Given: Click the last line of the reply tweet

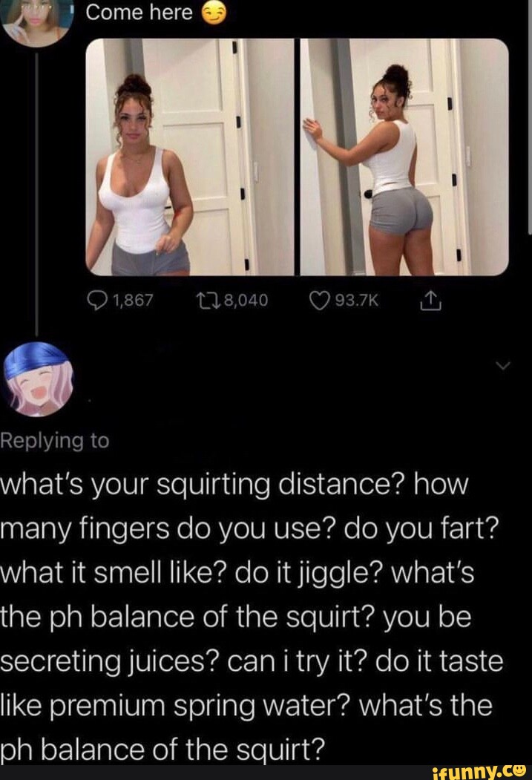Looking at the screenshot, I should 162,750.
